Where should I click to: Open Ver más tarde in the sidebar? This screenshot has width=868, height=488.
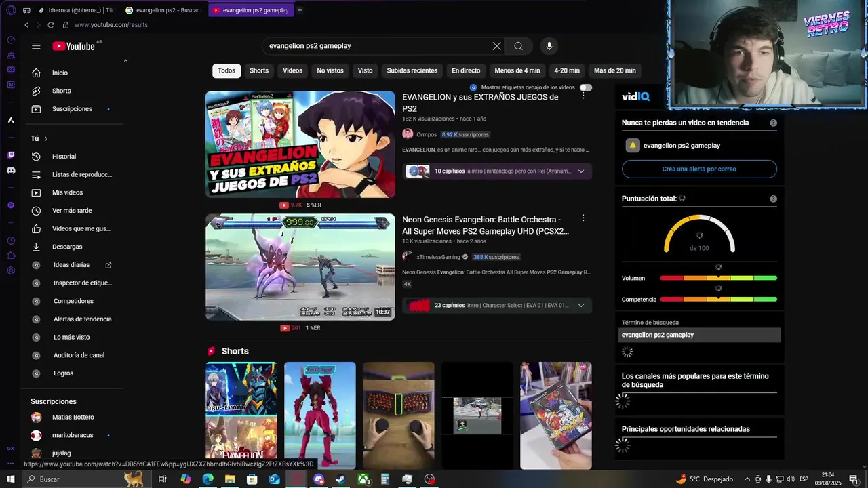tap(71, 211)
